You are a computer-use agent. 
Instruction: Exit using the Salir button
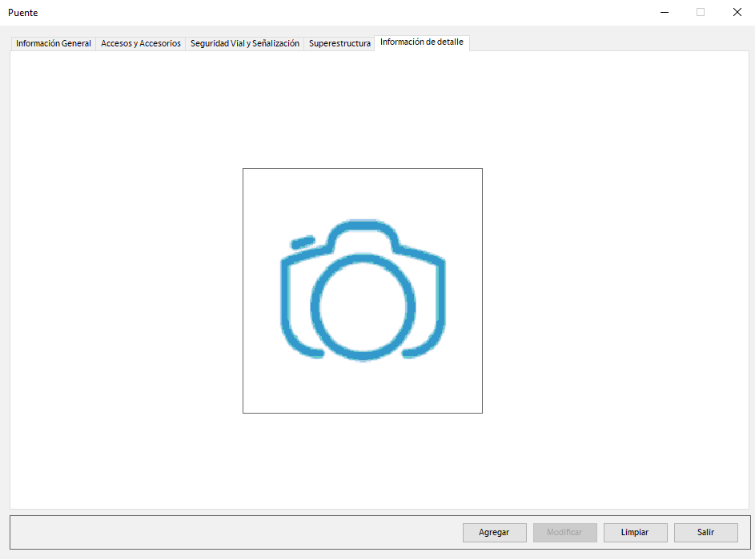point(705,532)
